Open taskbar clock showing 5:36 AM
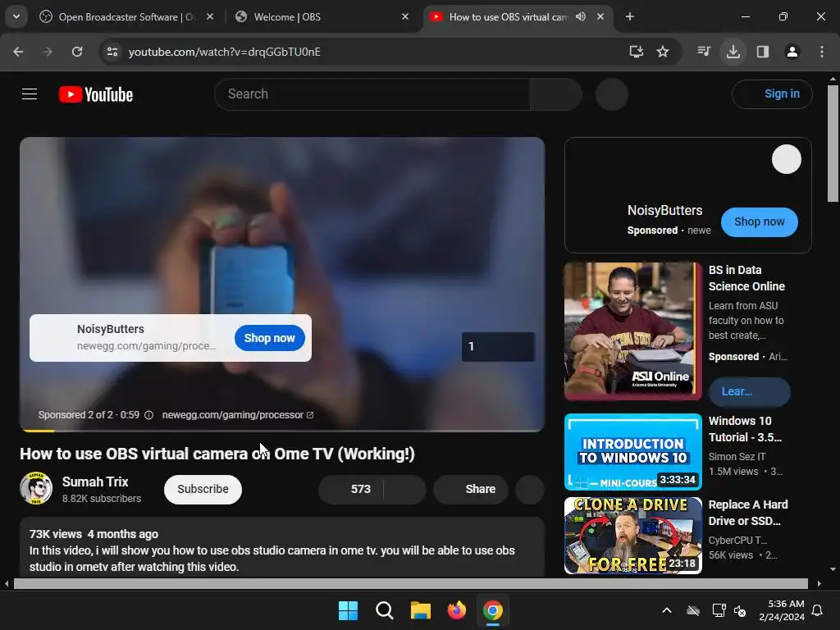The image size is (840, 630). (782, 610)
